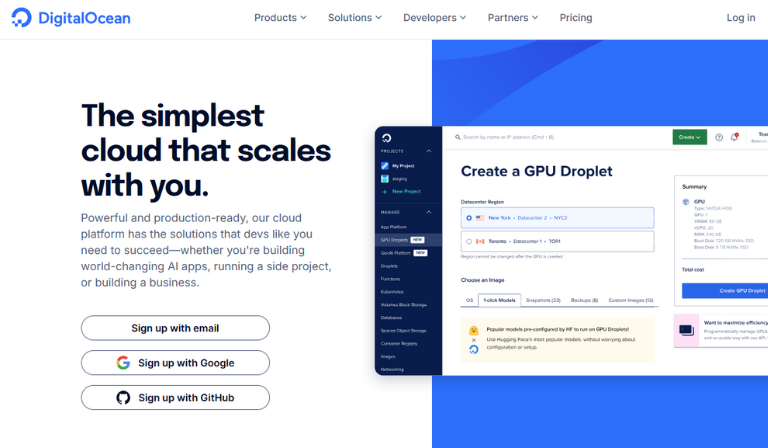
Task: Click the staging project icon
Action: (385, 179)
